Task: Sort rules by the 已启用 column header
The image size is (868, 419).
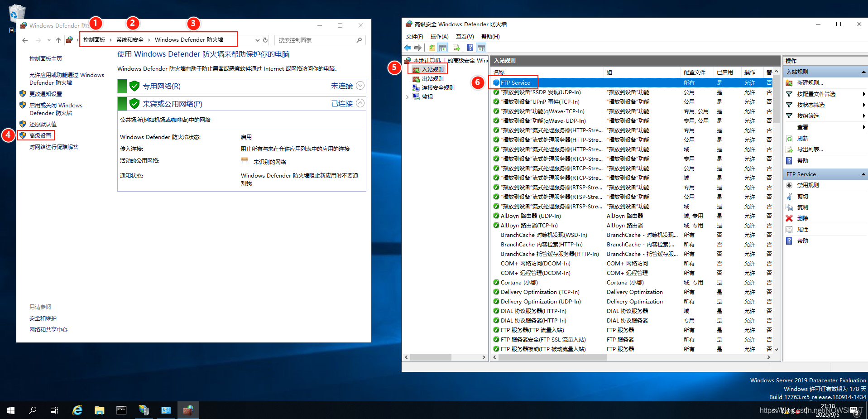Action: click(x=727, y=72)
